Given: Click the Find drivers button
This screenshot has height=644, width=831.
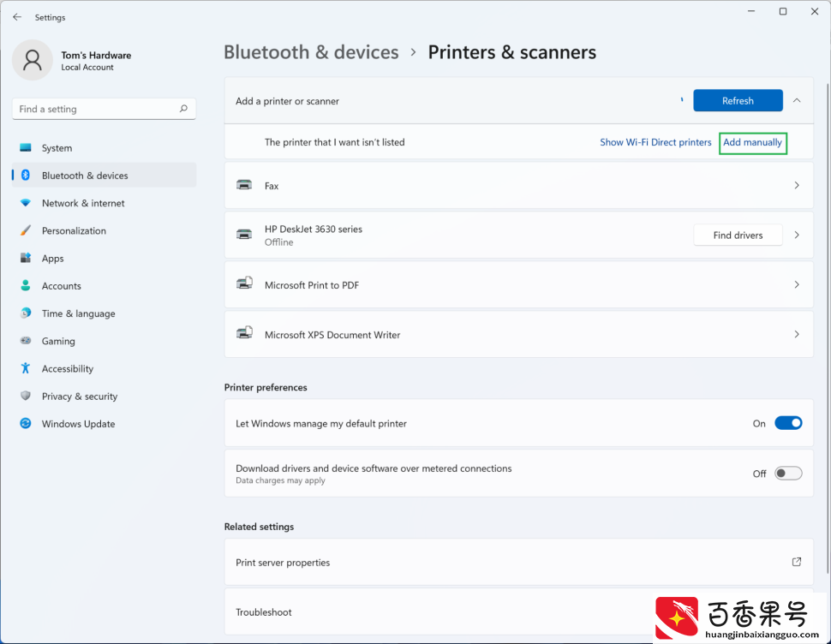Looking at the screenshot, I should click(738, 236).
